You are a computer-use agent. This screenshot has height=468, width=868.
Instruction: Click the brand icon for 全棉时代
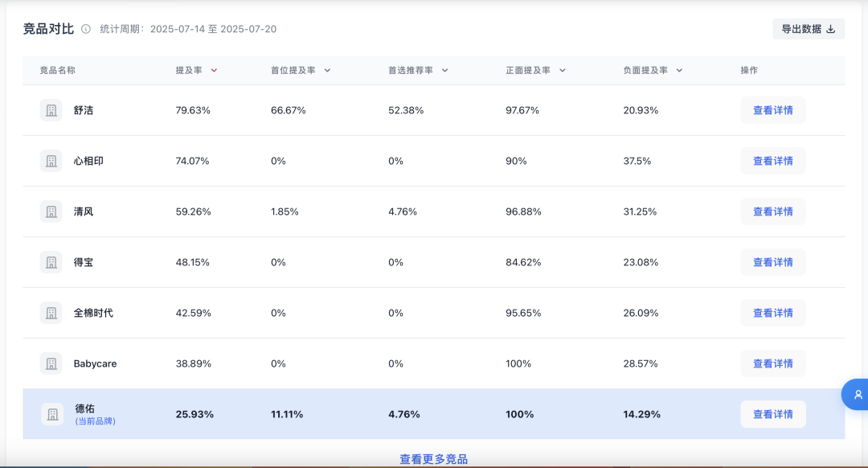click(51, 313)
